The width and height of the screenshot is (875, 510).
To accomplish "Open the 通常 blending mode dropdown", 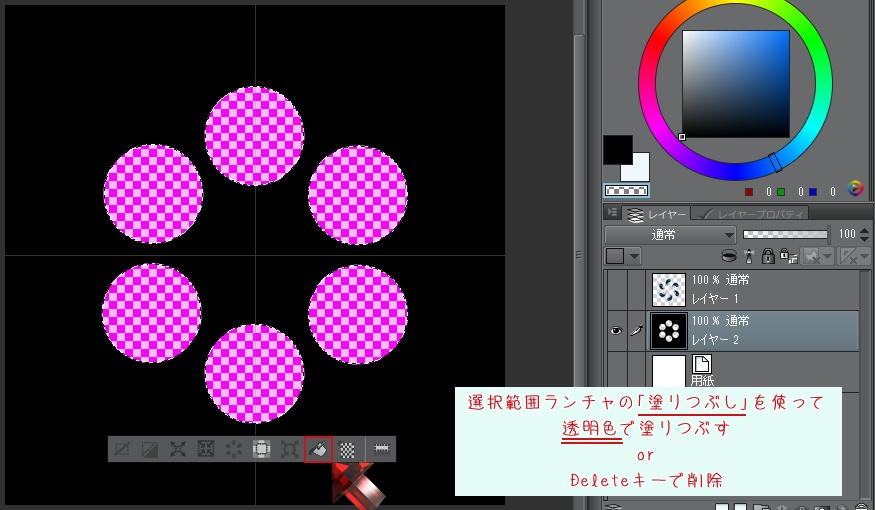I will pyautogui.click(x=670, y=234).
